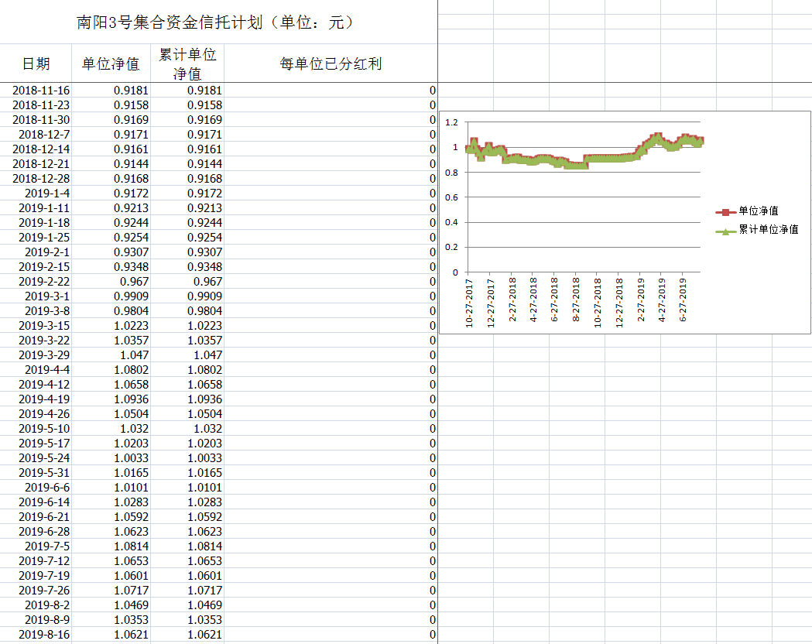812x644 pixels.
Task: Select the 单位净值 cell for 2019-5-24
Action: click(111, 458)
